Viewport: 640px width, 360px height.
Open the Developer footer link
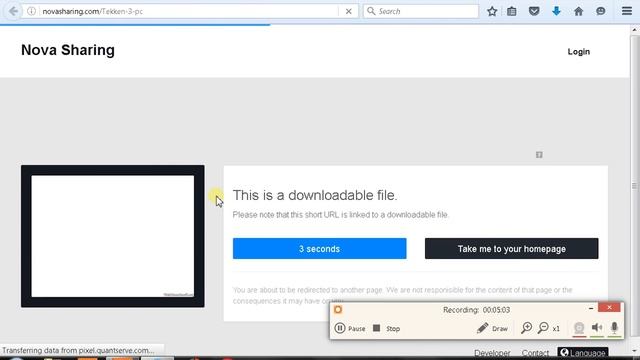tap(492, 353)
